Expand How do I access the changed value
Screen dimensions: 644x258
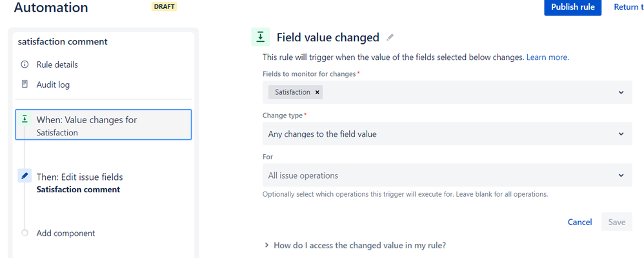click(x=356, y=245)
